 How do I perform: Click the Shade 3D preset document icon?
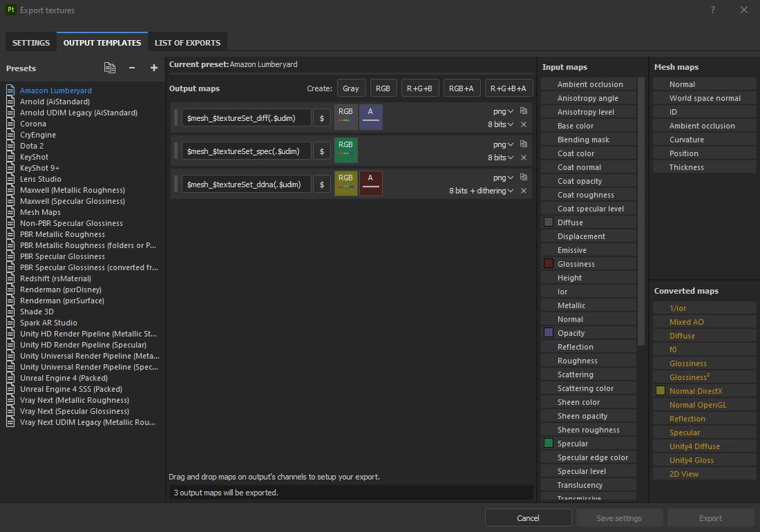click(x=10, y=312)
